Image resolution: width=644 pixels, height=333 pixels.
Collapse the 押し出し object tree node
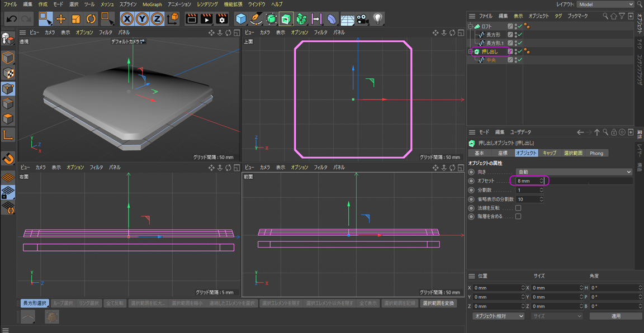(x=470, y=51)
